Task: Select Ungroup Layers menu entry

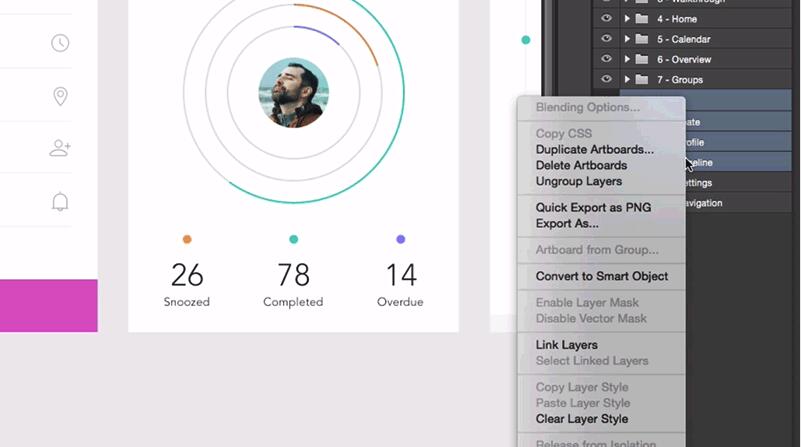Action: [x=579, y=181]
